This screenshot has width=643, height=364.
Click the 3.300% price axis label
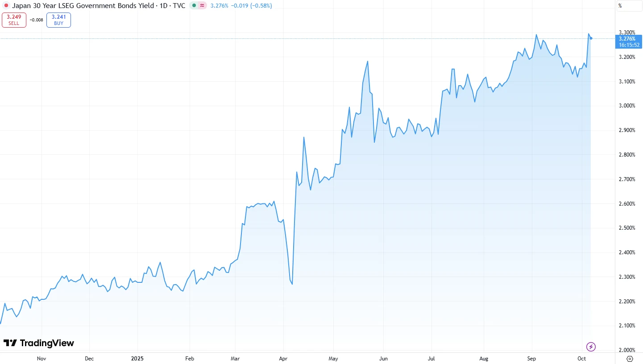click(627, 33)
